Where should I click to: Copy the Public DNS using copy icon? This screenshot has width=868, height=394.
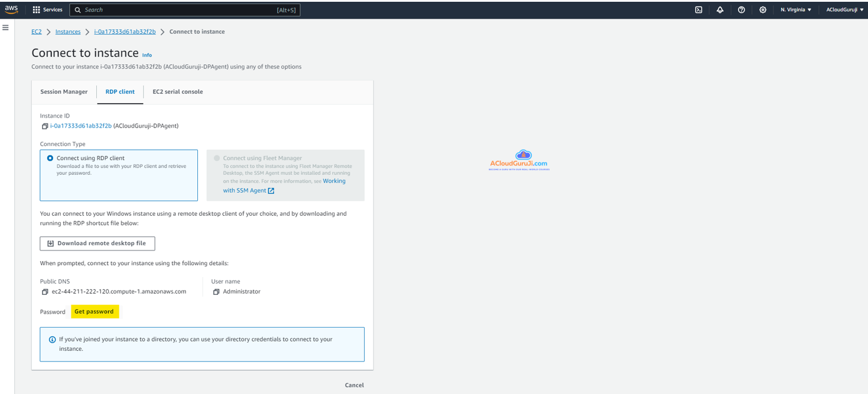44,292
